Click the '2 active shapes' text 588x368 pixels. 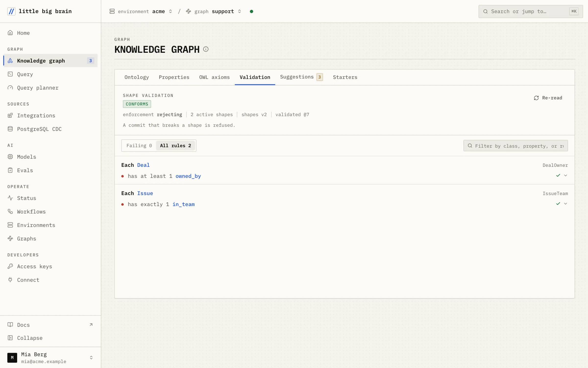click(212, 115)
